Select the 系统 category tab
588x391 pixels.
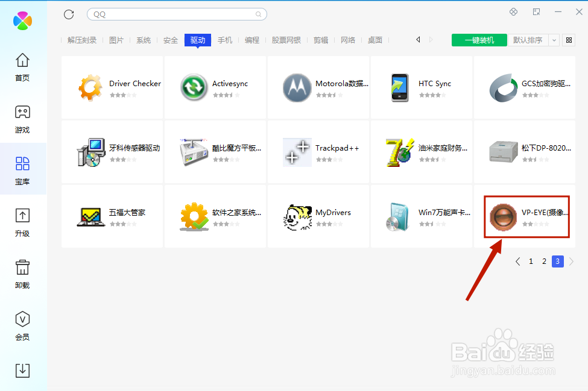click(144, 40)
